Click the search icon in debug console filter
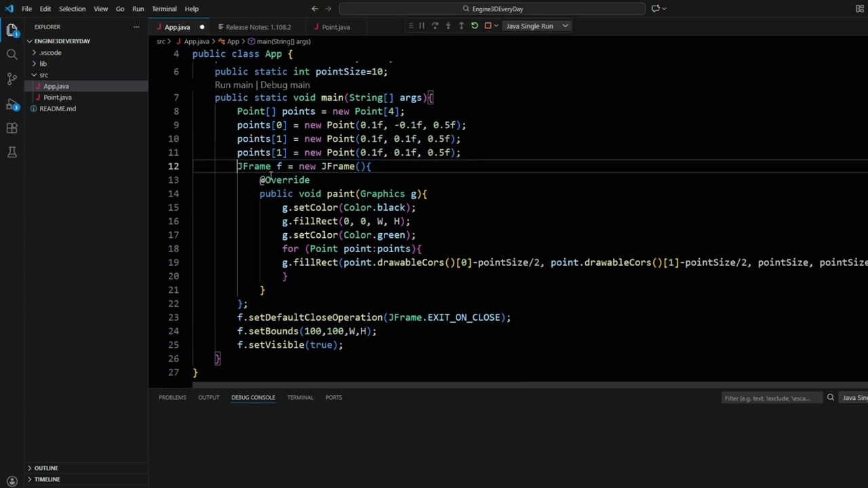Image resolution: width=868 pixels, height=488 pixels. click(830, 398)
